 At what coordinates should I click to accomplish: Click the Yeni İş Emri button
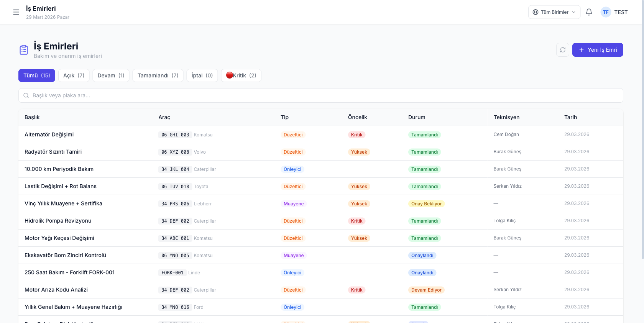[598, 50]
